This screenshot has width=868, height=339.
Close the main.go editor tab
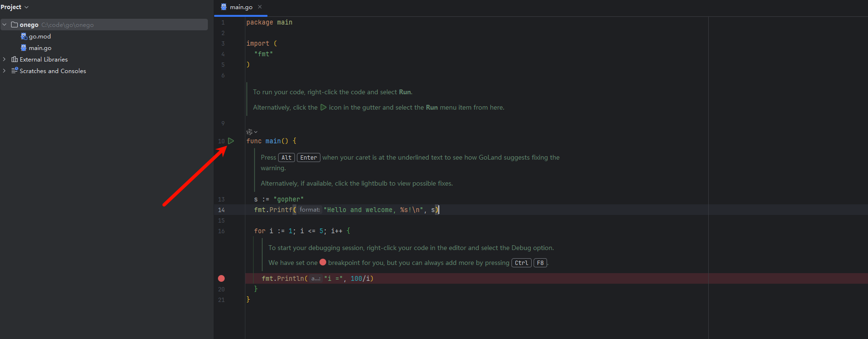pos(260,7)
